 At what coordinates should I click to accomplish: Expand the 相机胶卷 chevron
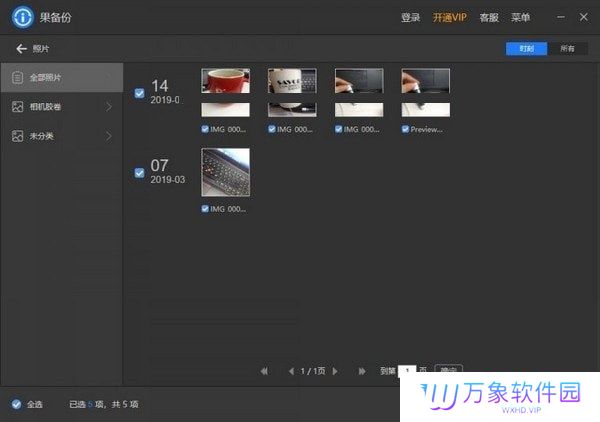point(109,106)
